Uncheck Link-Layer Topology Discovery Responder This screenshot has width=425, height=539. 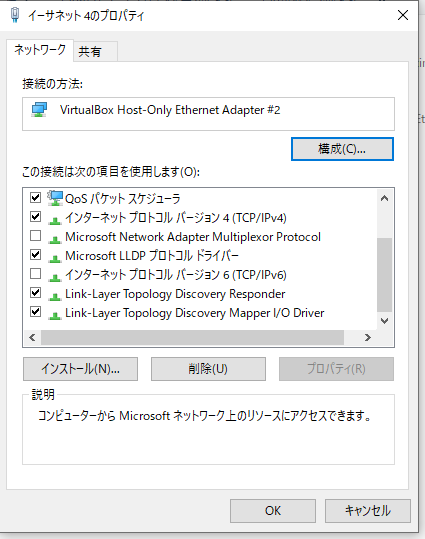click(35, 293)
